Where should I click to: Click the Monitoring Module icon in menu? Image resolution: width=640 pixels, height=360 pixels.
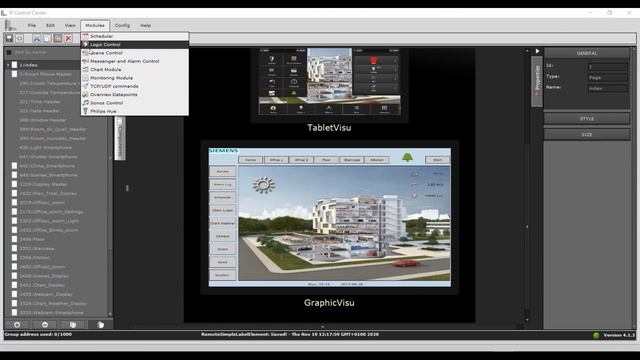click(x=85, y=78)
